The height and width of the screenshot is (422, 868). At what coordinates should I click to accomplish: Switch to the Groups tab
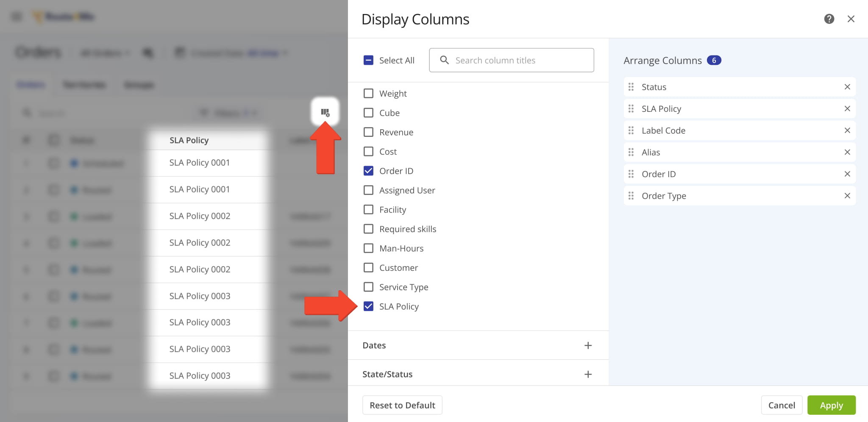pyautogui.click(x=139, y=85)
